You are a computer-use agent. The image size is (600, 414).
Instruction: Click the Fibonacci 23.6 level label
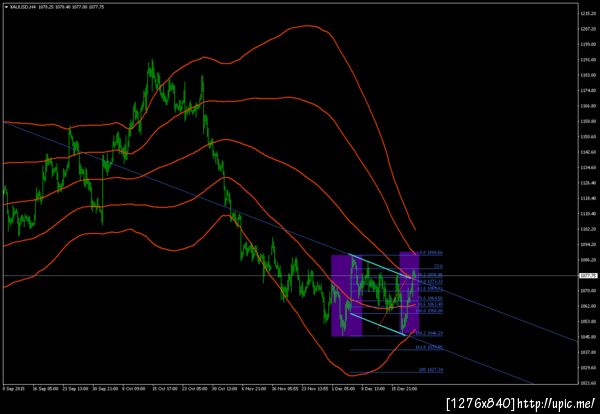pos(439,266)
